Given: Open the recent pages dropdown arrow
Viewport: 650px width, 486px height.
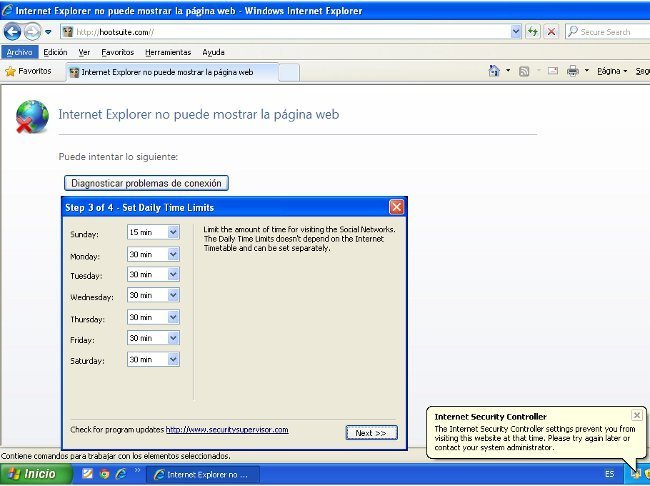Looking at the screenshot, I should pyautogui.click(x=48, y=32).
